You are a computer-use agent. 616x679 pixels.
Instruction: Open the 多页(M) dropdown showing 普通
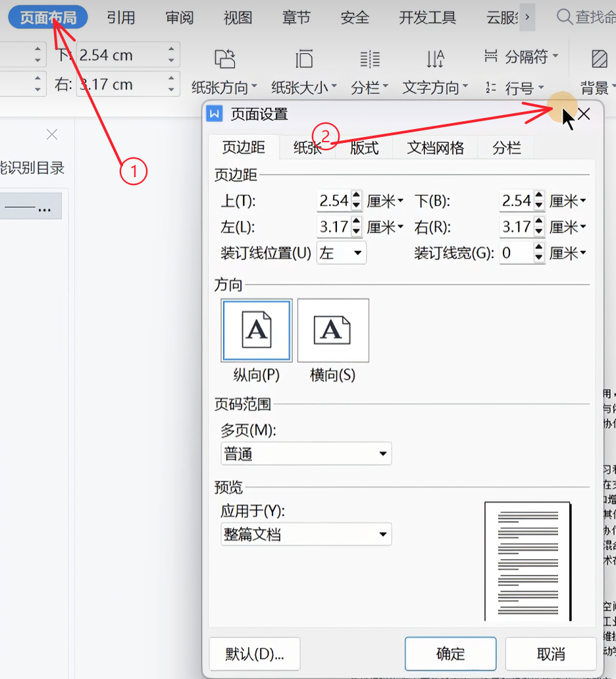click(x=306, y=453)
